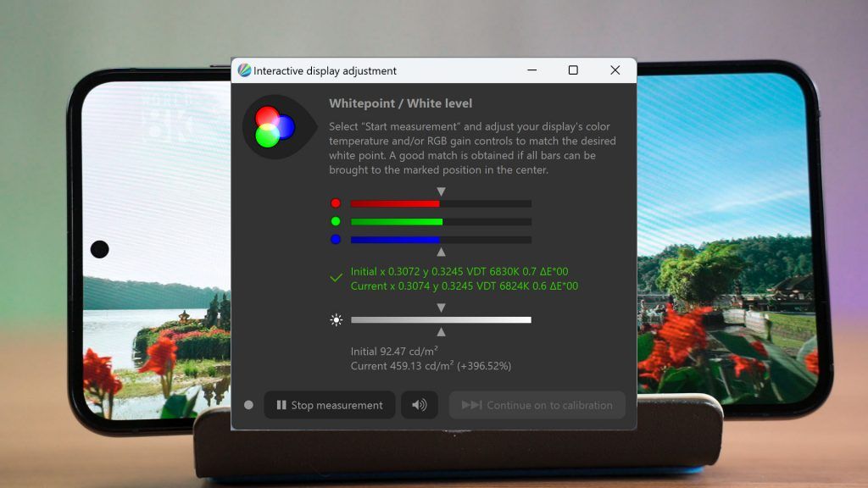Image resolution: width=868 pixels, height=488 pixels.
Task: Click the blue channel dot indicator
Action: click(336, 240)
